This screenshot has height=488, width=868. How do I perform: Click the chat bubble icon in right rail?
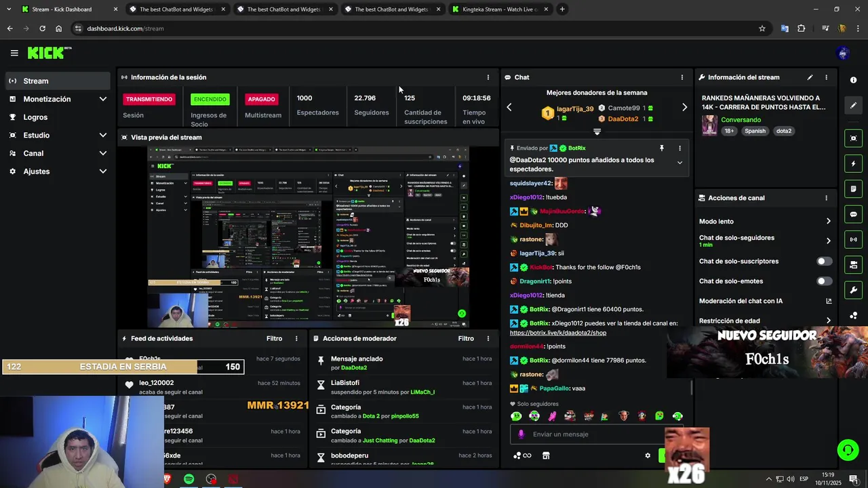pyautogui.click(x=853, y=214)
